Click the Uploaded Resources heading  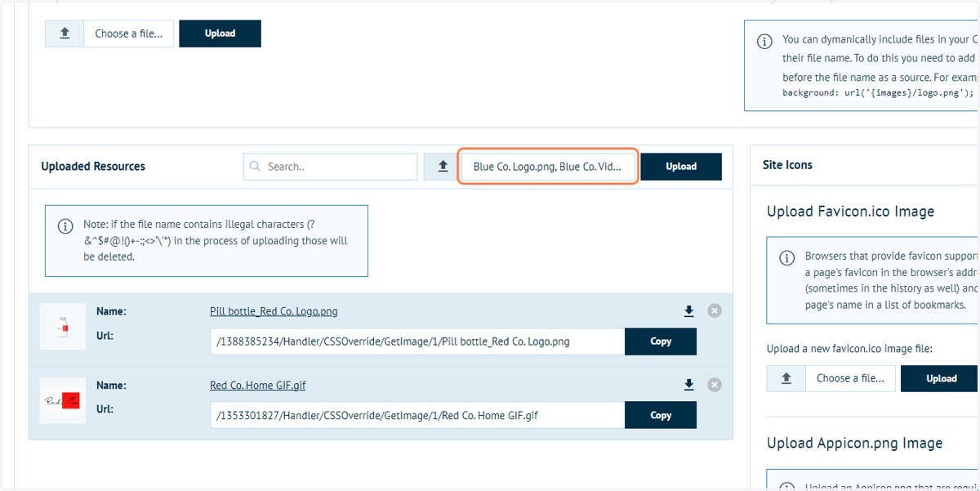pyautogui.click(x=93, y=166)
